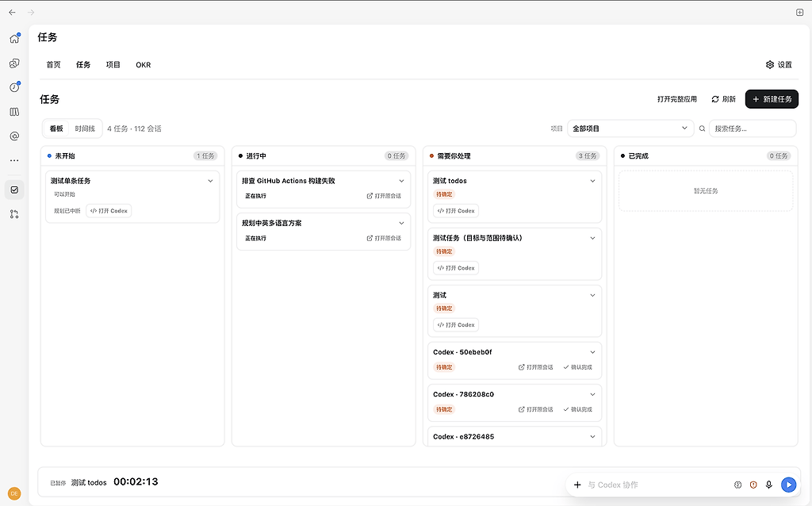
Task: Open the pull request icon in sidebar
Action: click(x=14, y=214)
